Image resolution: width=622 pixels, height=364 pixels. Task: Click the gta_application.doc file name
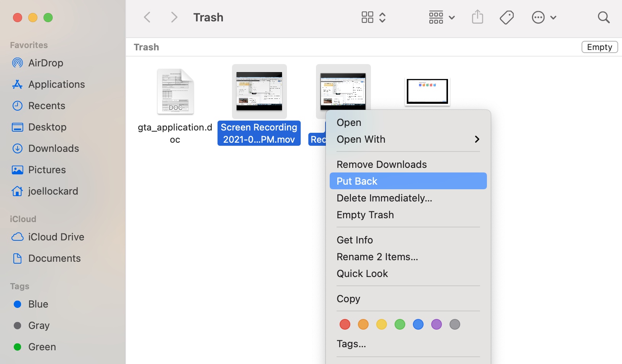click(x=175, y=133)
